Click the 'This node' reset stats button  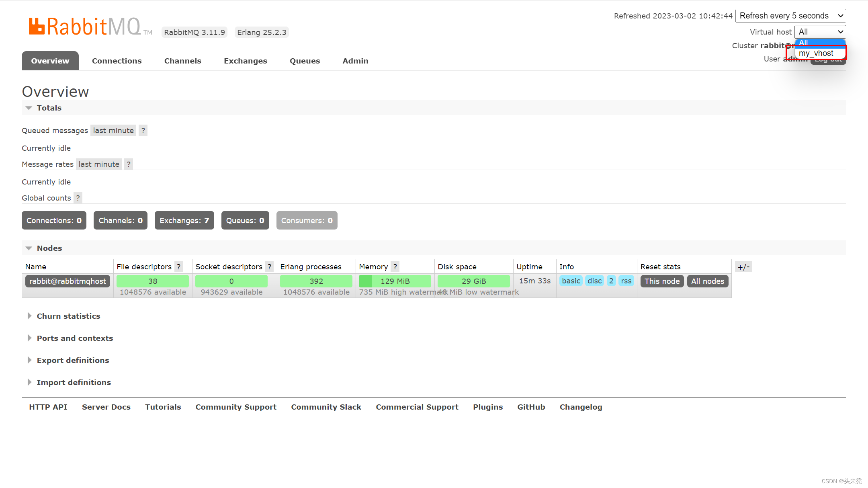click(662, 281)
